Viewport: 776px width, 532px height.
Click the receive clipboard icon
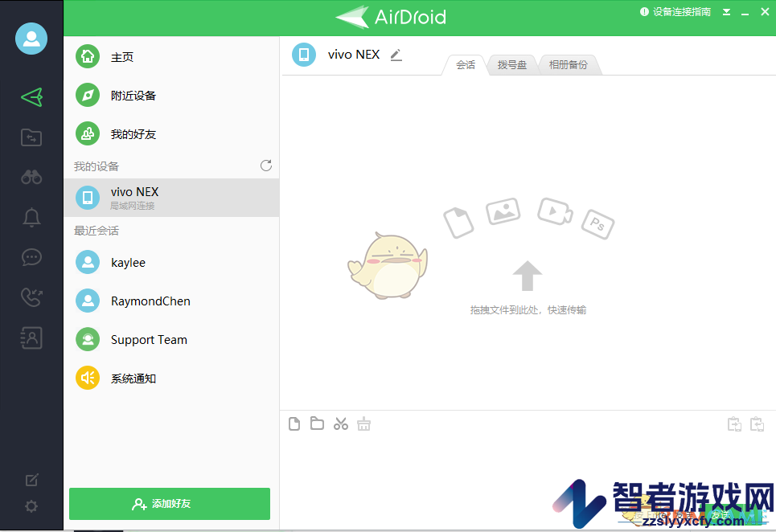758,424
